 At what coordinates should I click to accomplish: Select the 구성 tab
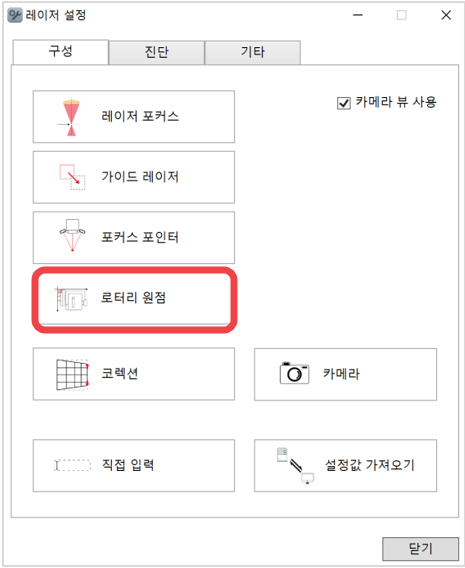click(x=60, y=51)
